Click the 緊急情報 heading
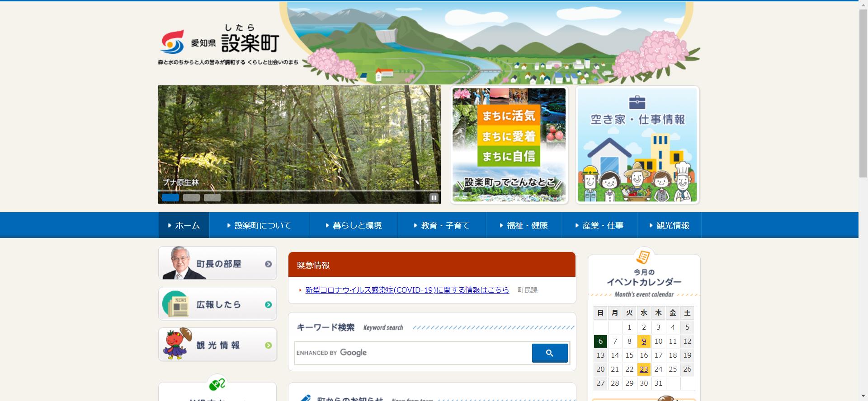 click(313, 265)
